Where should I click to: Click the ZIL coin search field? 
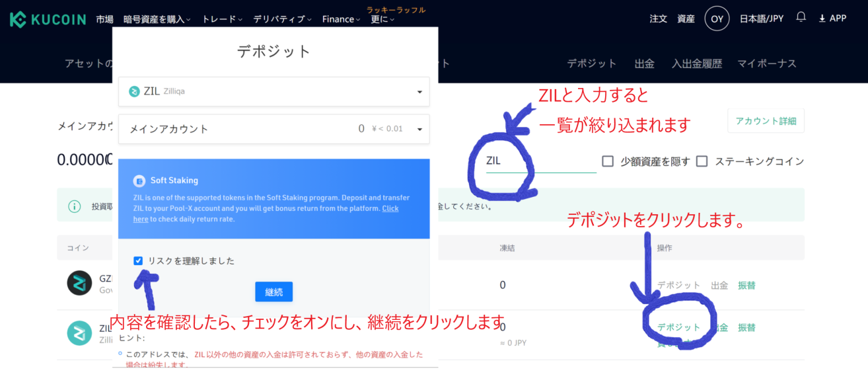[541, 161]
